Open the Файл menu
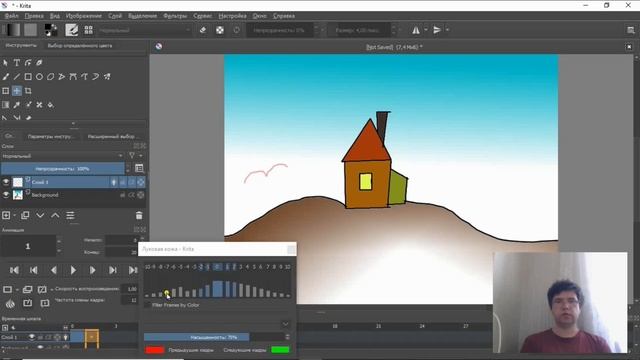Image resolution: width=640 pixels, height=360 pixels. [x=11, y=16]
